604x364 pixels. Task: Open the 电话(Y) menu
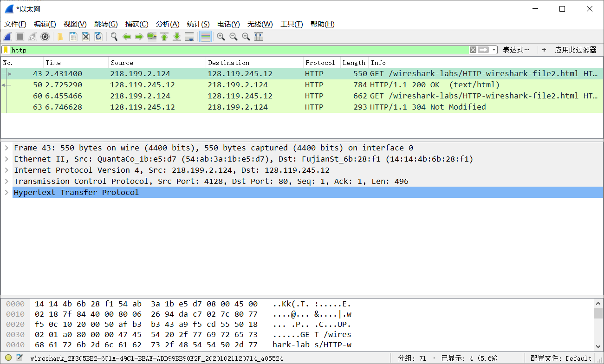tap(228, 24)
